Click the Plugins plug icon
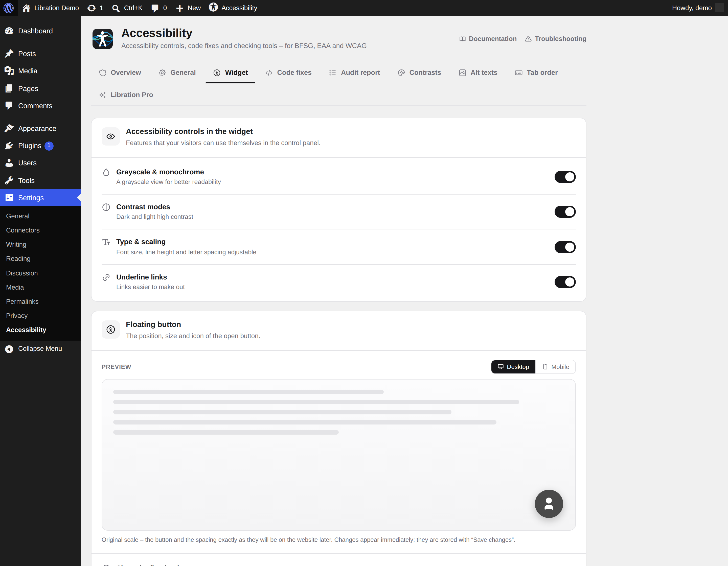 pyautogui.click(x=9, y=146)
